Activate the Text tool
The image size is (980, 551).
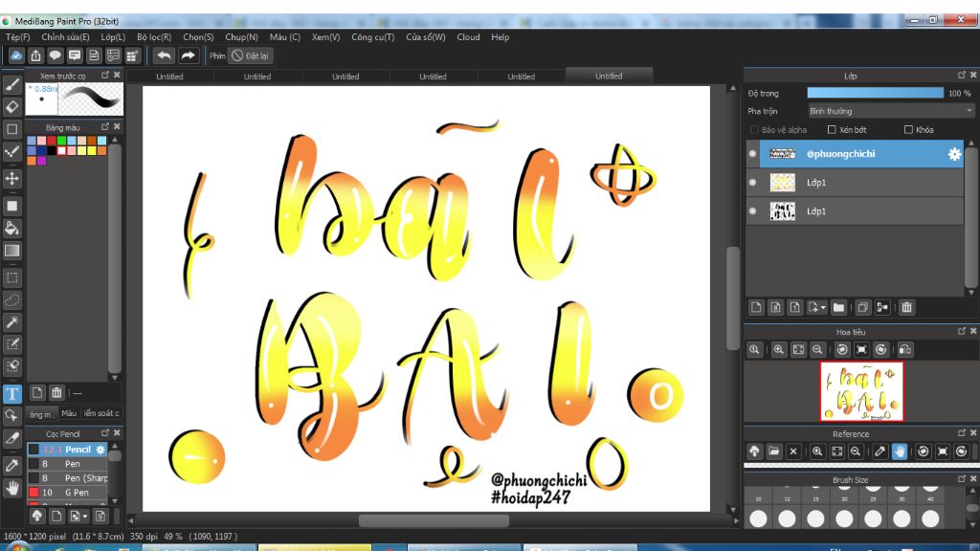pos(11,393)
